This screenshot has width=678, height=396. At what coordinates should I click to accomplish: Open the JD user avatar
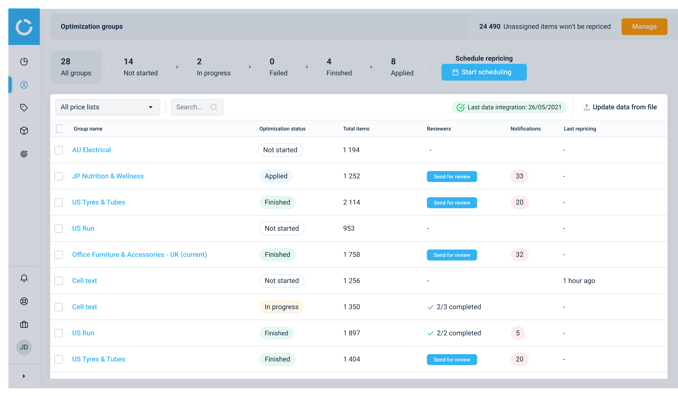tap(24, 347)
